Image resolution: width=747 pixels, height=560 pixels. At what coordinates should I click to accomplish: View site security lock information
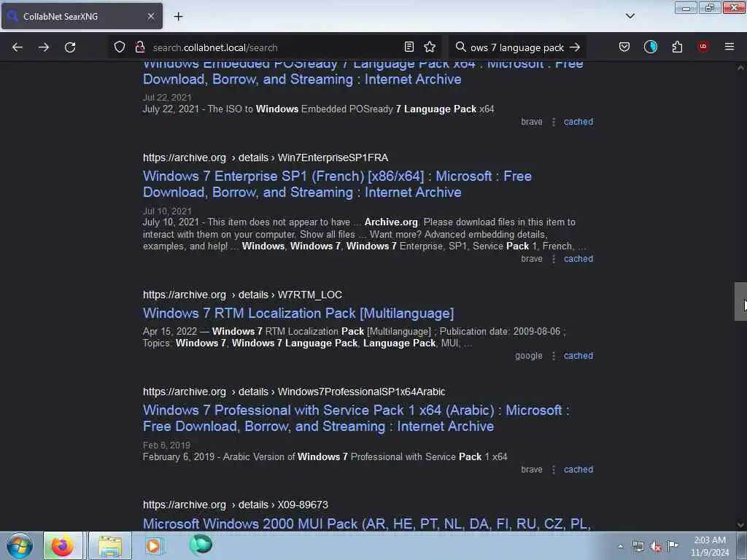coord(139,47)
